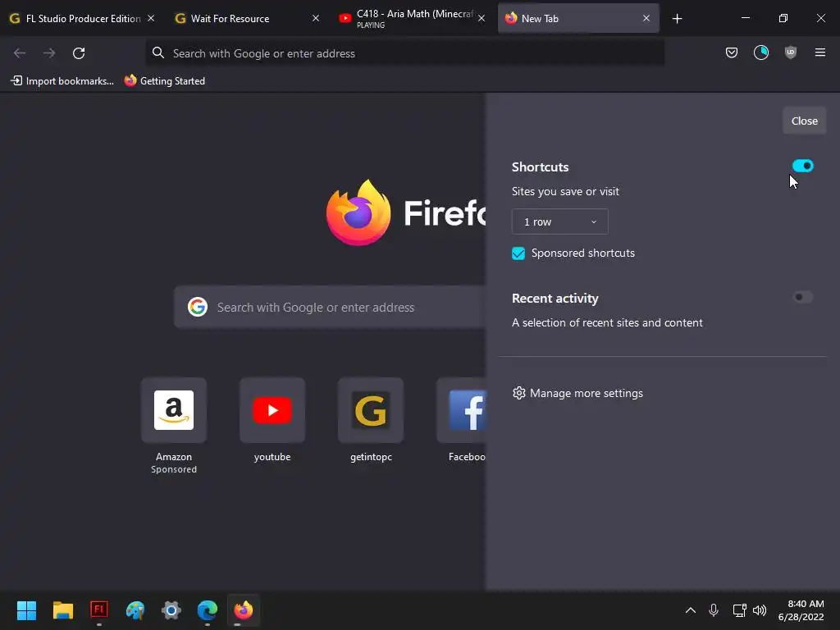Close the New Tab tab
Image resolution: width=840 pixels, height=630 pixels.
click(x=646, y=18)
